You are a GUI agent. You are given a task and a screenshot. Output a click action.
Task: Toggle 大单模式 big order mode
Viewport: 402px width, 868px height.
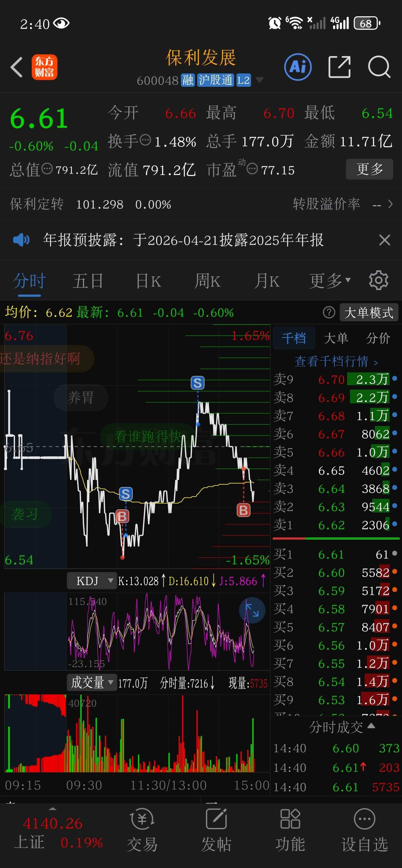click(x=369, y=312)
